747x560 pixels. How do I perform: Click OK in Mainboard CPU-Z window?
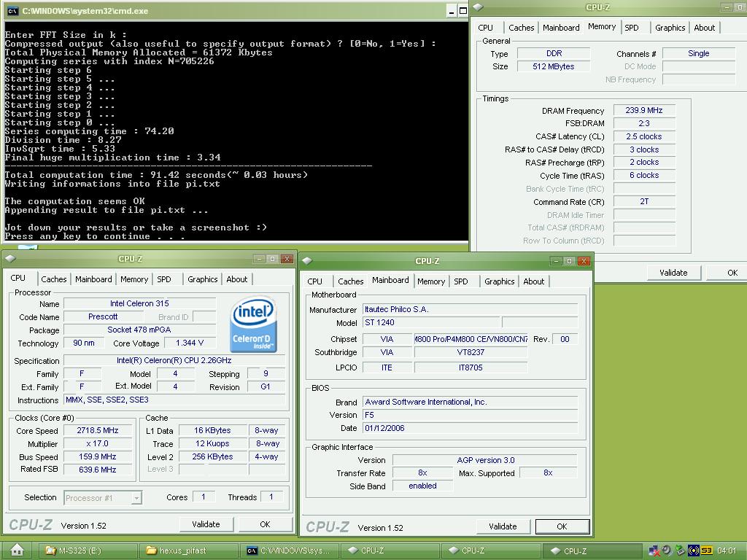click(562, 526)
